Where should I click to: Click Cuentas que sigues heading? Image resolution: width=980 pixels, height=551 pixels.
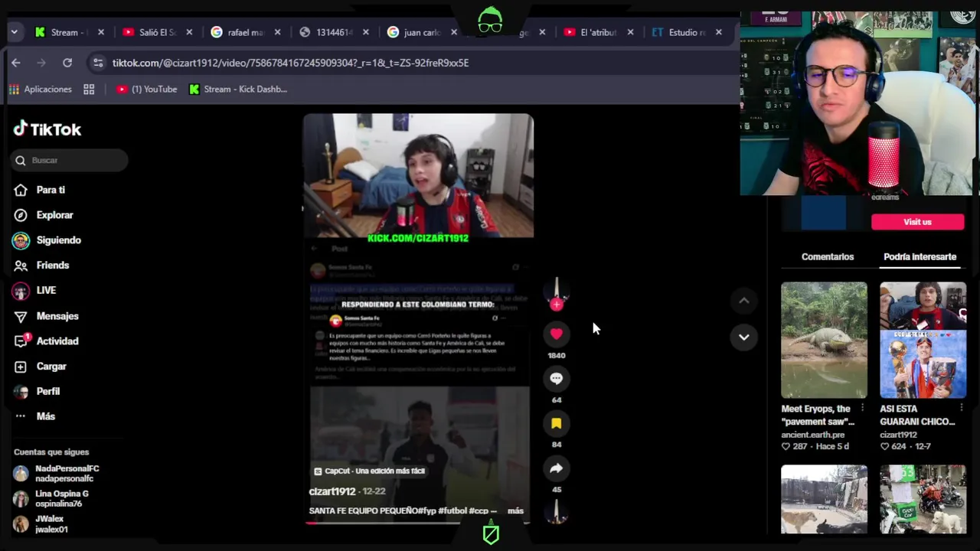click(51, 452)
